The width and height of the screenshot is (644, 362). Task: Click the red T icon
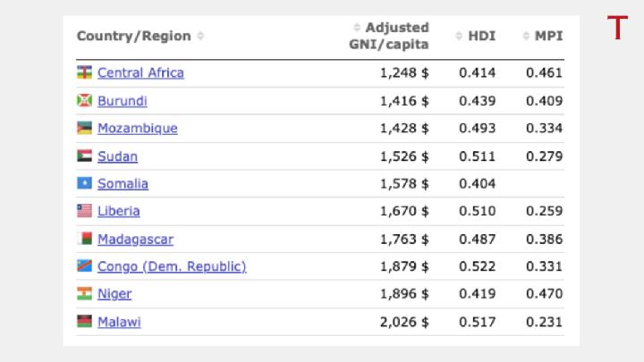(x=618, y=28)
